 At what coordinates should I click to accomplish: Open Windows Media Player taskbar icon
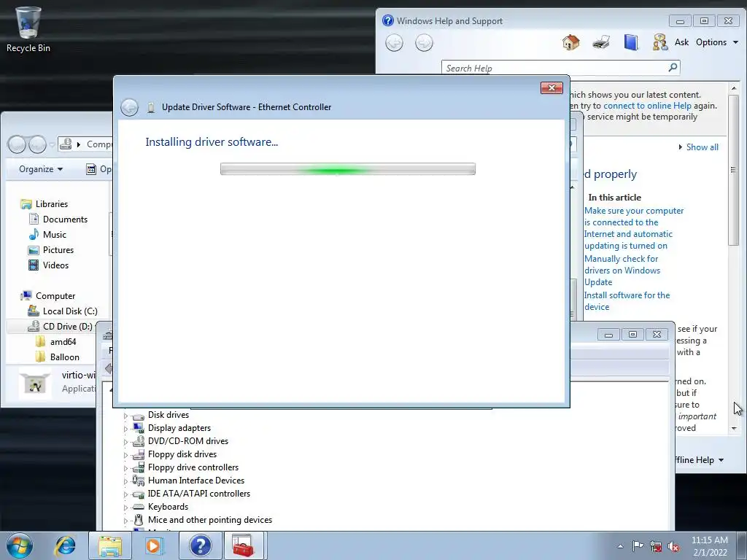click(155, 545)
